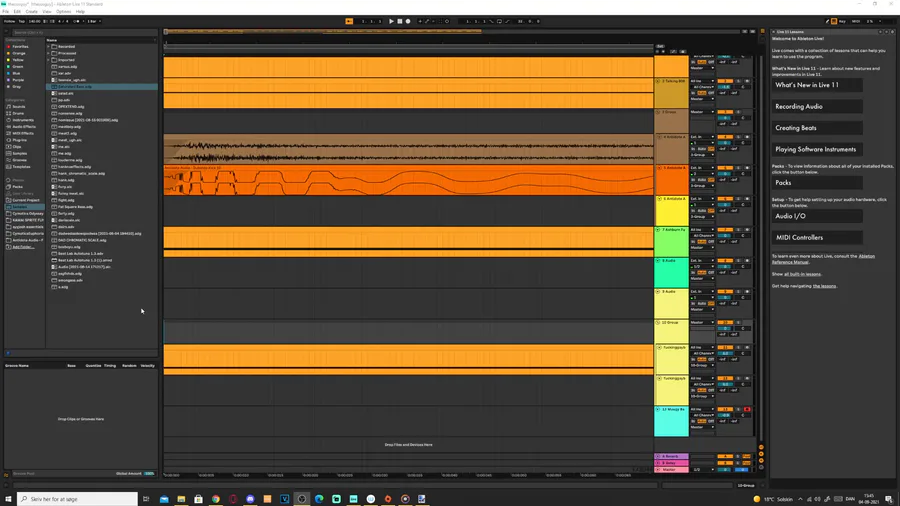Open the Options menu
The image size is (900, 506).
coord(64,11)
